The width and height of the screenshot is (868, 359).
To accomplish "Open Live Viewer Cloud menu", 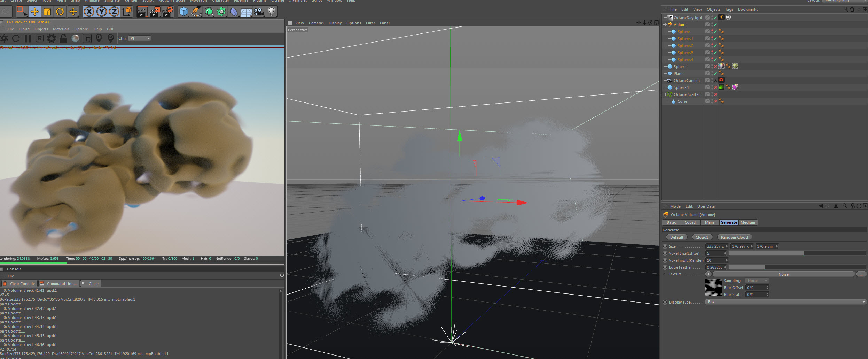I will (24, 29).
